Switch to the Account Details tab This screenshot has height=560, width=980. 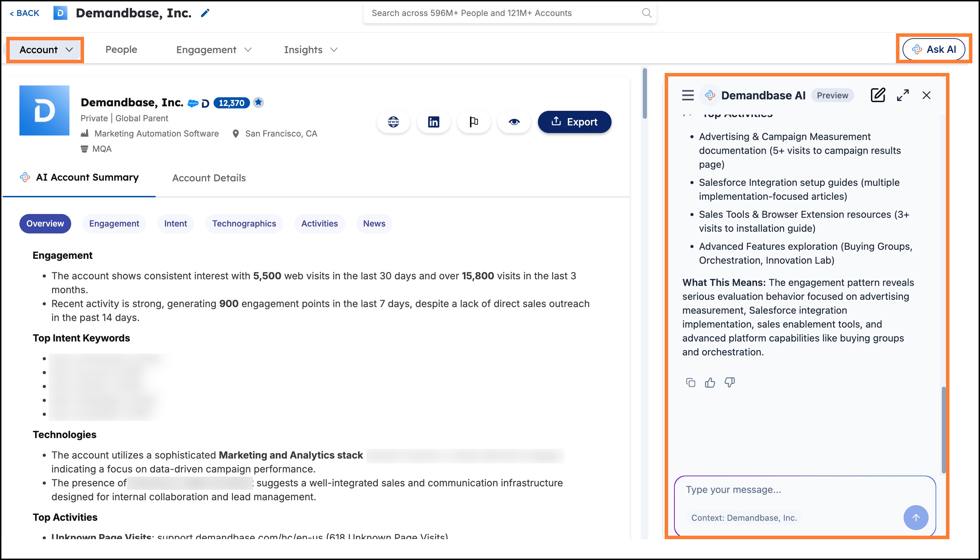[x=209, y=178]
